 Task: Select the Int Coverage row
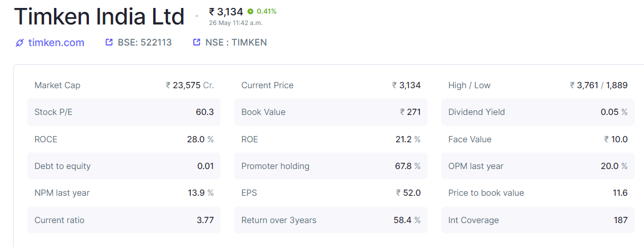point(537,220)
